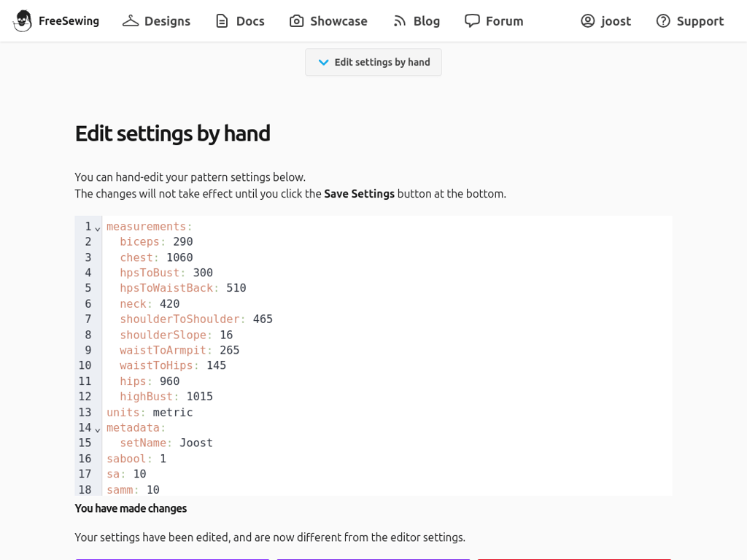Click the You have made changes message

tap(131, 508)
